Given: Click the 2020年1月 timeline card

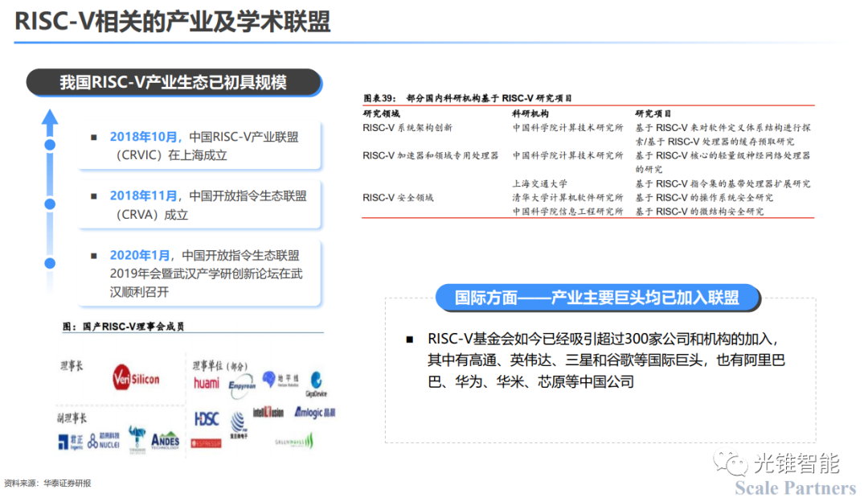Looking at the screenshot, I should coord(201,274).
